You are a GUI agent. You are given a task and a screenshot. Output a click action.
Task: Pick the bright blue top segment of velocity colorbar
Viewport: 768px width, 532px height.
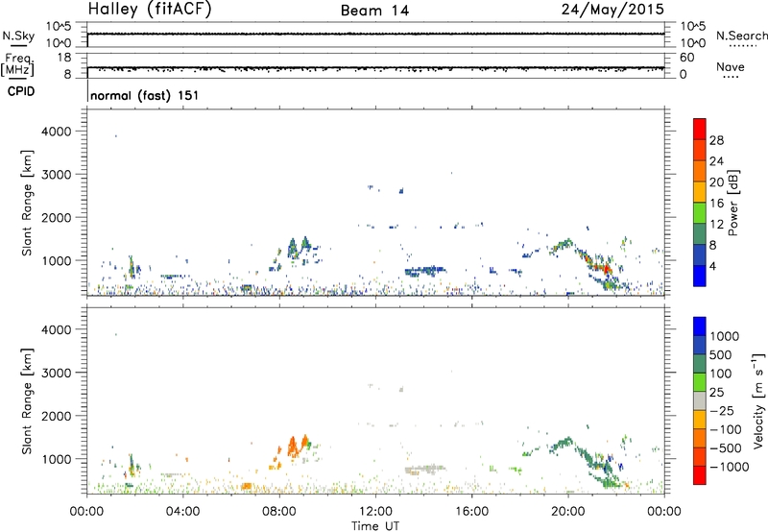pos(700,326)
